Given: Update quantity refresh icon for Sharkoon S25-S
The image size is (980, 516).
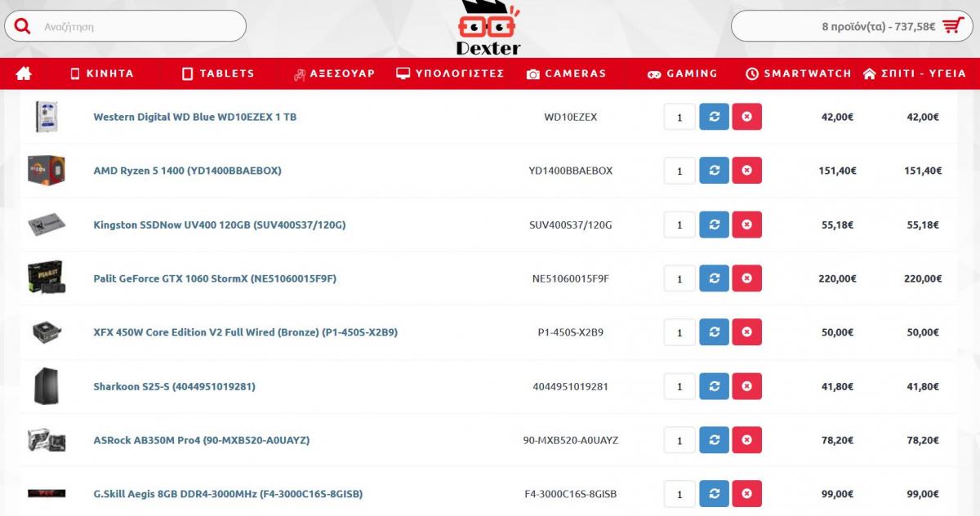Looking at the screenshot, I should click(x=714, y=386).
